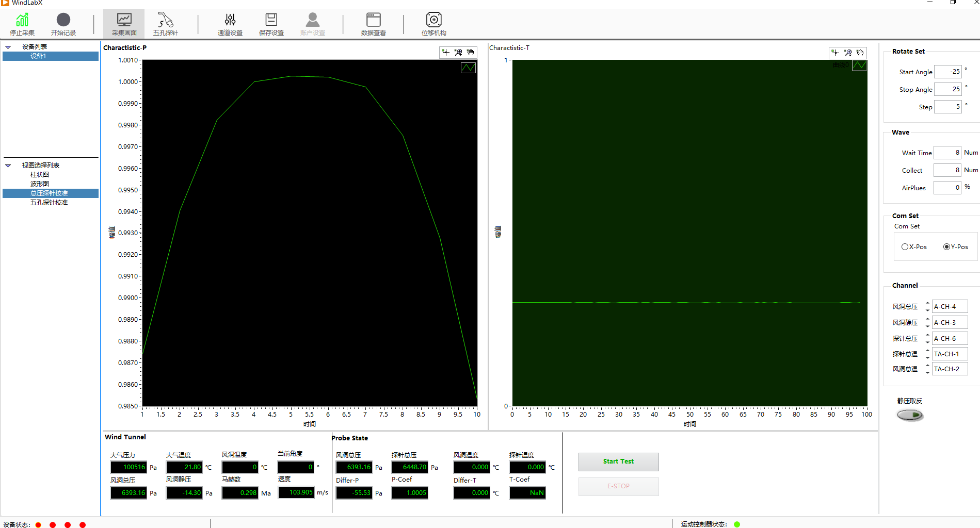Open 保存设置 save settings
This screenshot has height=528, width=980.
pyautogui.click(x=271, y=24)
